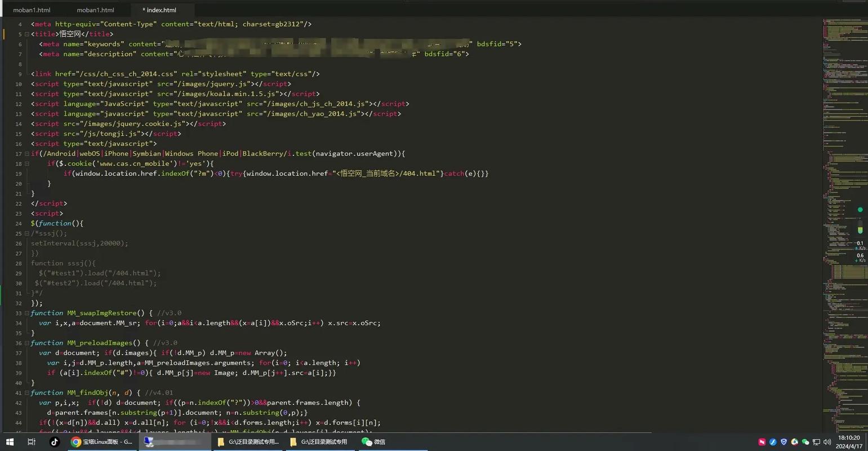
Task: Open the WeChat system tray icon
Action: tap(805, 442)
